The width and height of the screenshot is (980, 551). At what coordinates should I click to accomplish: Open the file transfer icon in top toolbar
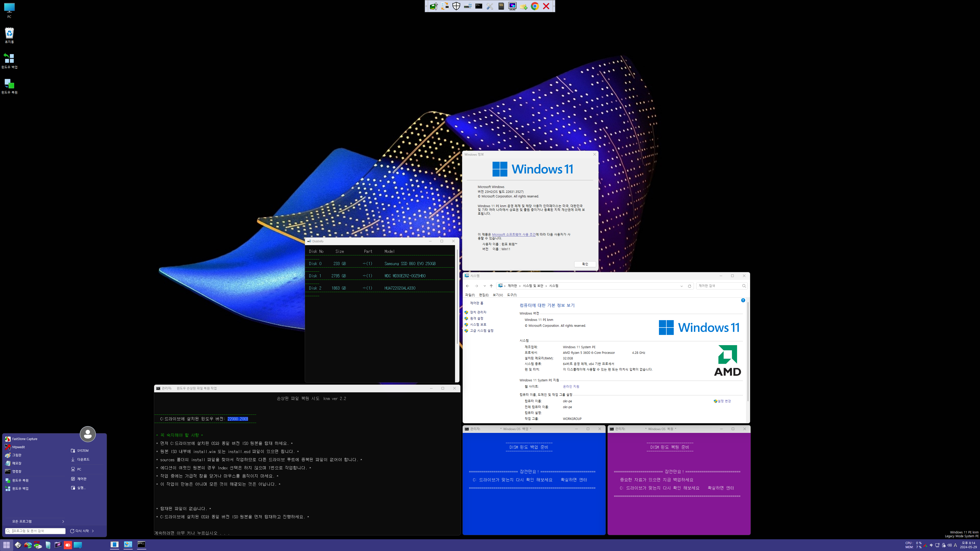(445, 6)
